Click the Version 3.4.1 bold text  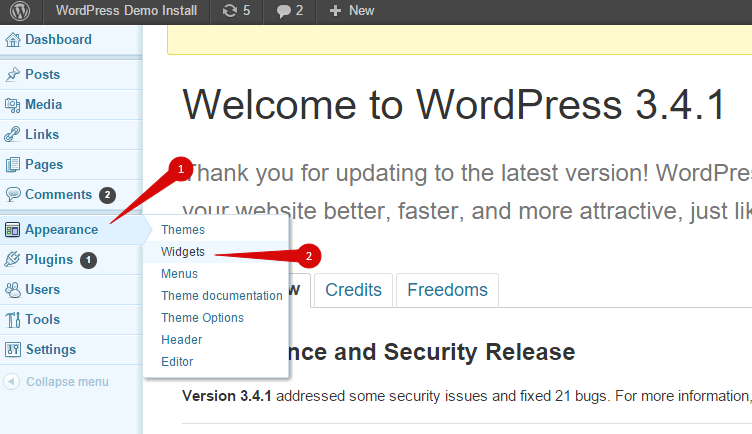227,396
